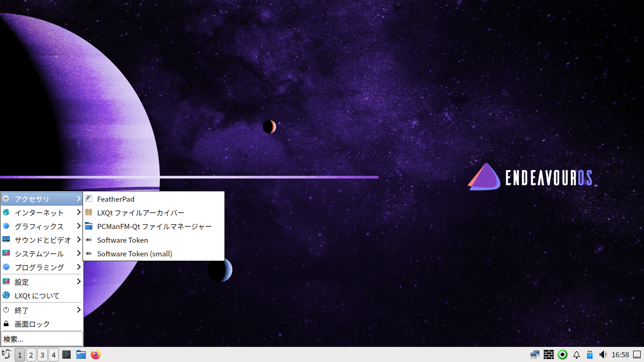
Task: Open the volume speaker icon
Action: click(x=603, y=354)
